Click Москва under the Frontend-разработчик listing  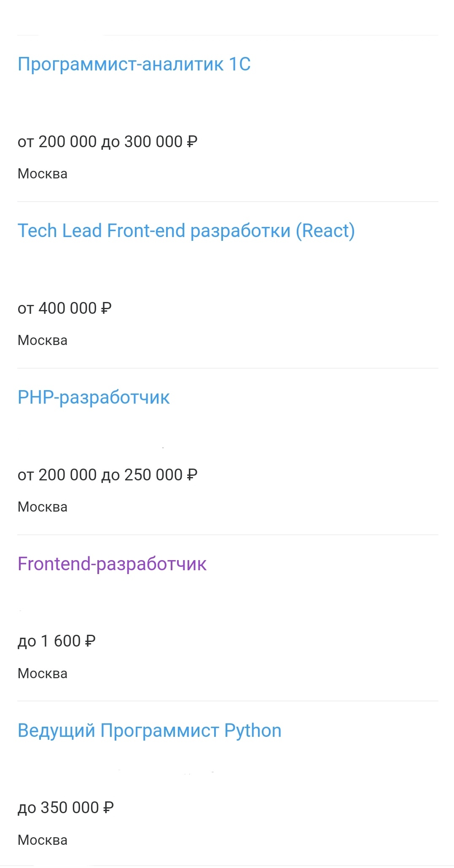pyautogui.click(x=43, y=674)
